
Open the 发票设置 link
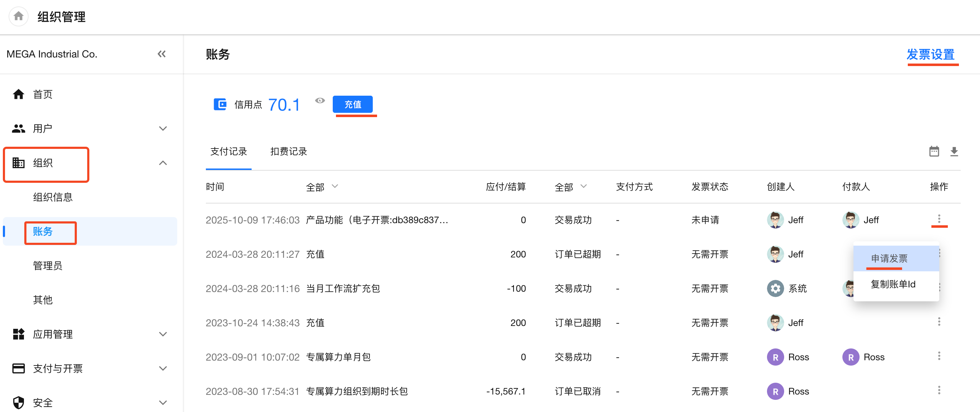coord(930,54)
